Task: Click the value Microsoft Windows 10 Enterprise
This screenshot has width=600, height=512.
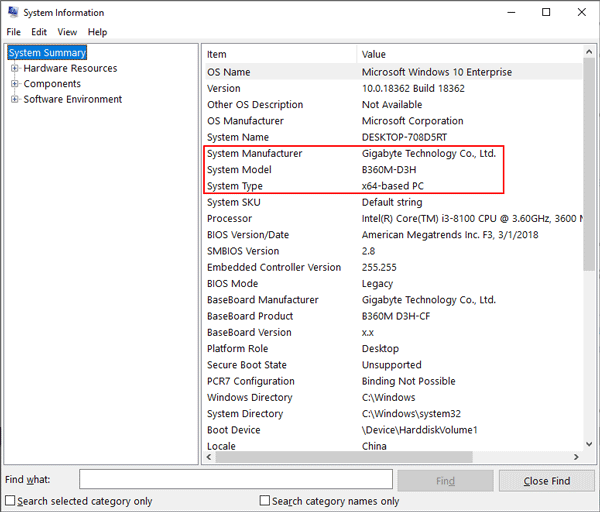Action: [x=437, y=72]
